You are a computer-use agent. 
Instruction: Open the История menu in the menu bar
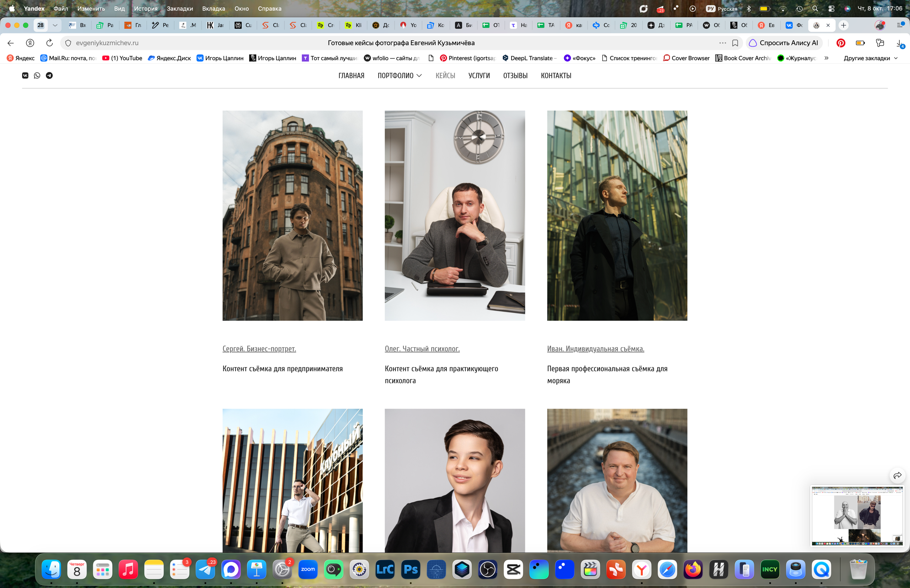[145, 9]
